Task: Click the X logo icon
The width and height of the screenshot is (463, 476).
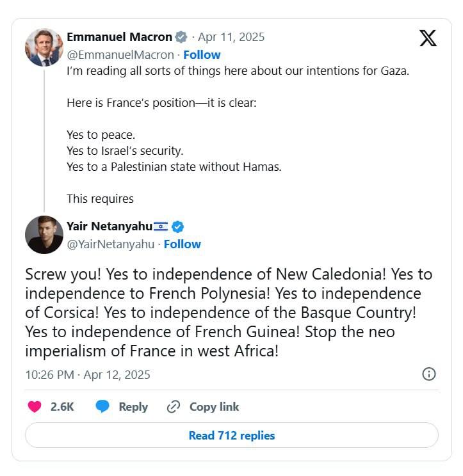Action: pyautogui.click(x=428, y=38)
